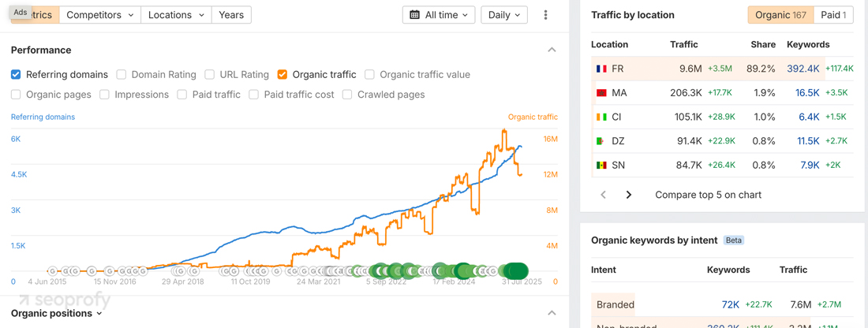
Task: Click the 206.3K traffic value for MA
Action: point(687,93)
